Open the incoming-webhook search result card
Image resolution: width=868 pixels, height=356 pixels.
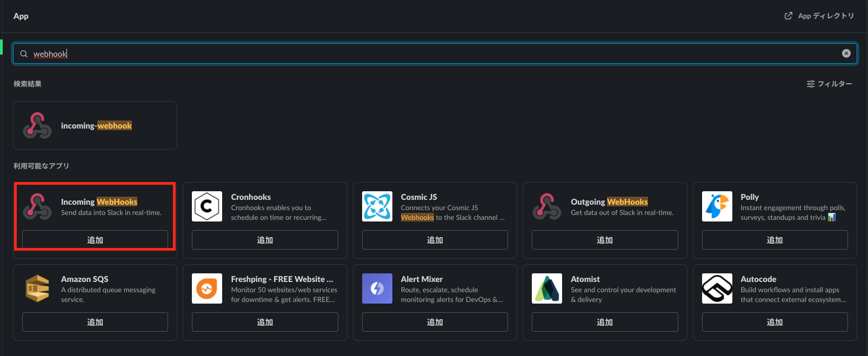[x=95, y=125]
